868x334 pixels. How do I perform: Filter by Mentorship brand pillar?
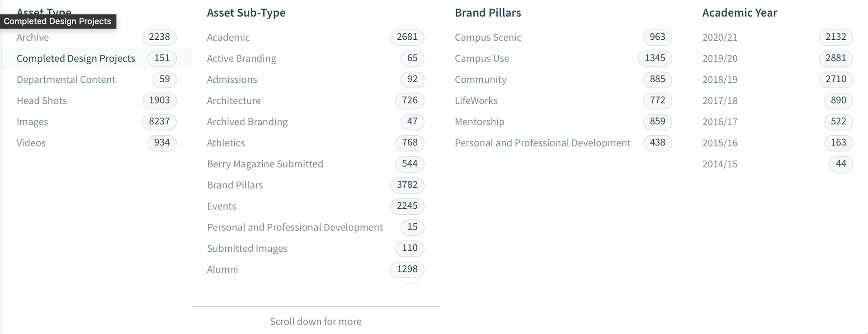pos(563,122)
